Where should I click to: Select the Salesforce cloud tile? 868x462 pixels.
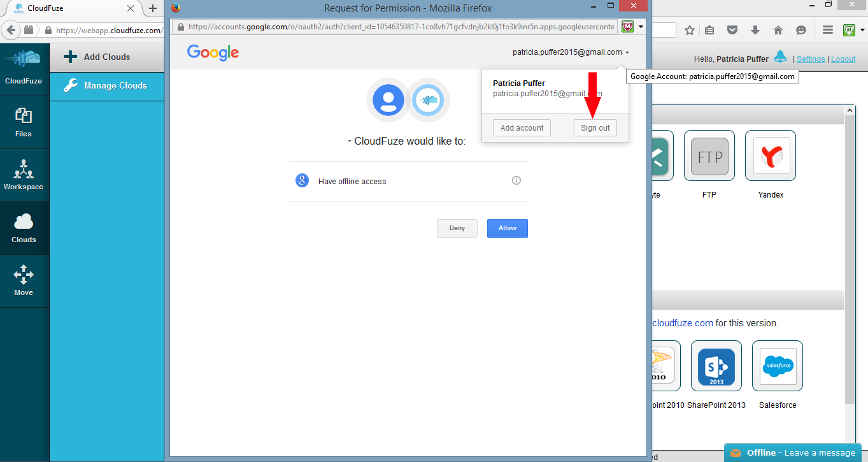click(778, 366)
